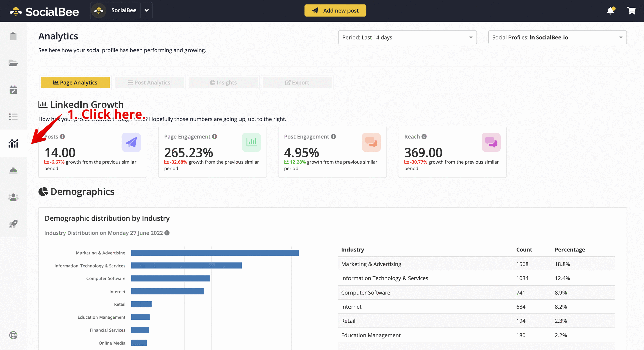Click the Post Engagement chat icon

371,142
